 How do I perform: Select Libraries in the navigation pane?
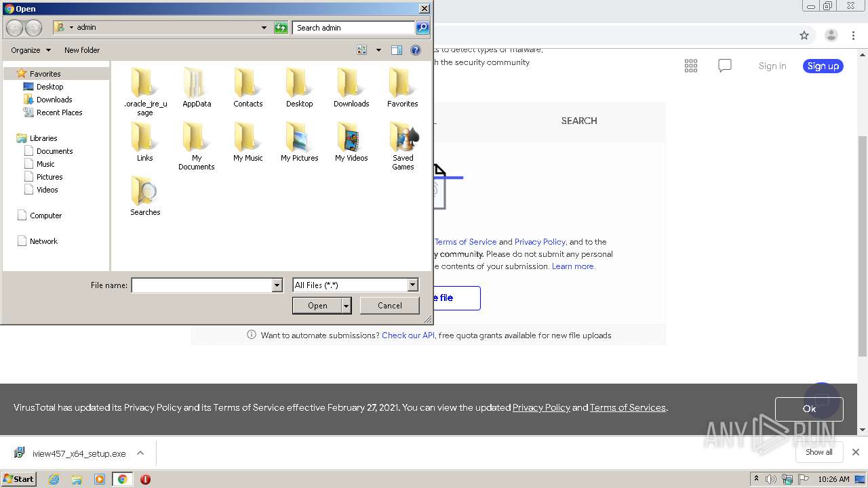(x=43, y=138)
